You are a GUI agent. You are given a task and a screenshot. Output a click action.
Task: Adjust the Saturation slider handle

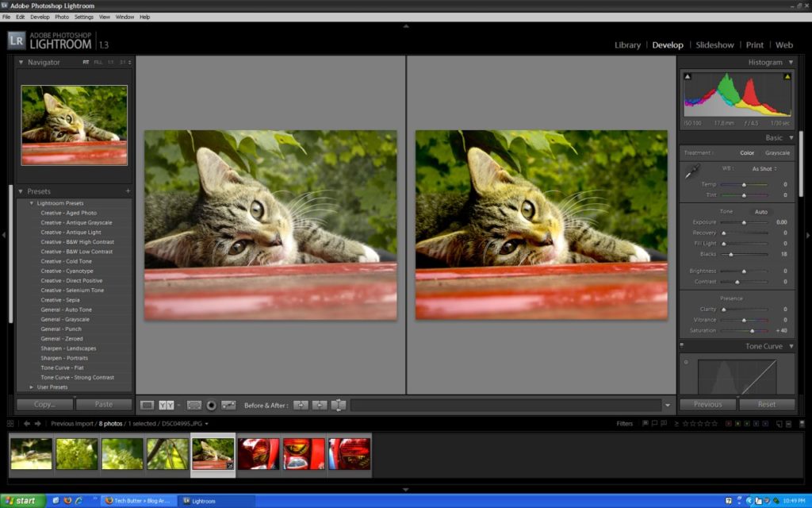[x=753, y=331]
